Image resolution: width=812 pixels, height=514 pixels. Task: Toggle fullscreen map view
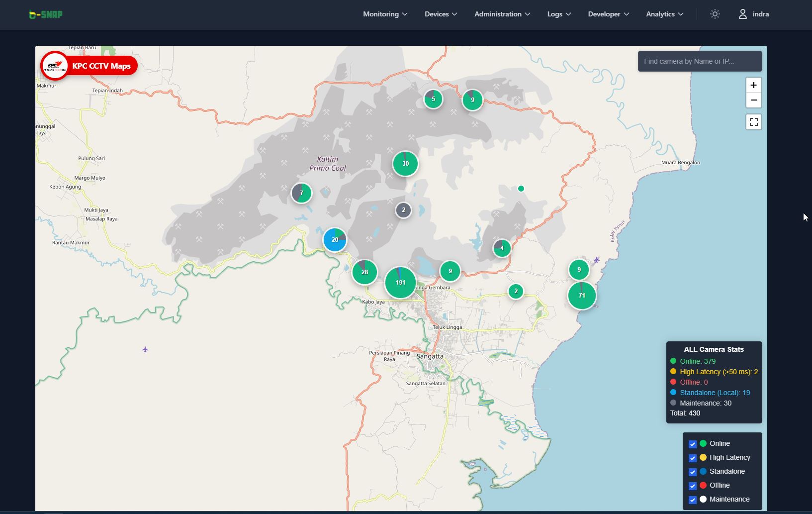coord(753,122)
